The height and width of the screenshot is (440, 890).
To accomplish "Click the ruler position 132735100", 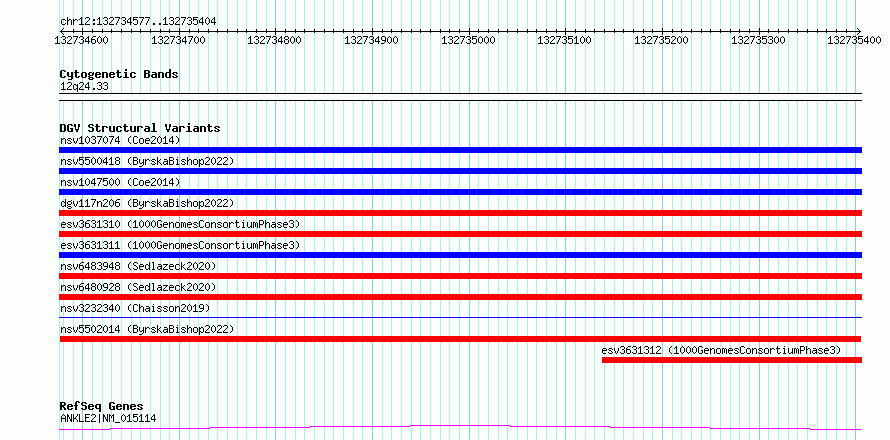I will point(565,40).
